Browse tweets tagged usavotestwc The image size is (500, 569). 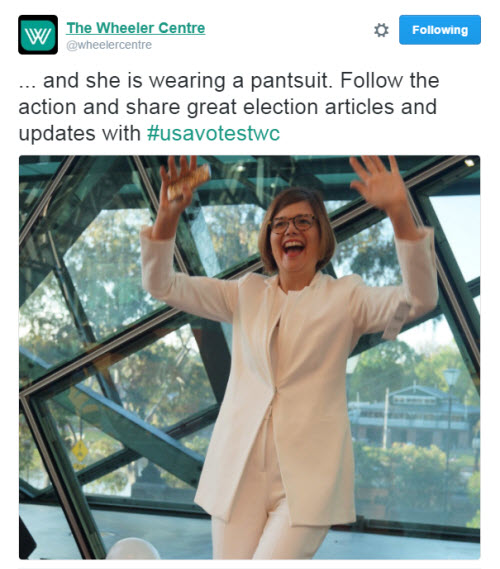[x=213, y=133]
